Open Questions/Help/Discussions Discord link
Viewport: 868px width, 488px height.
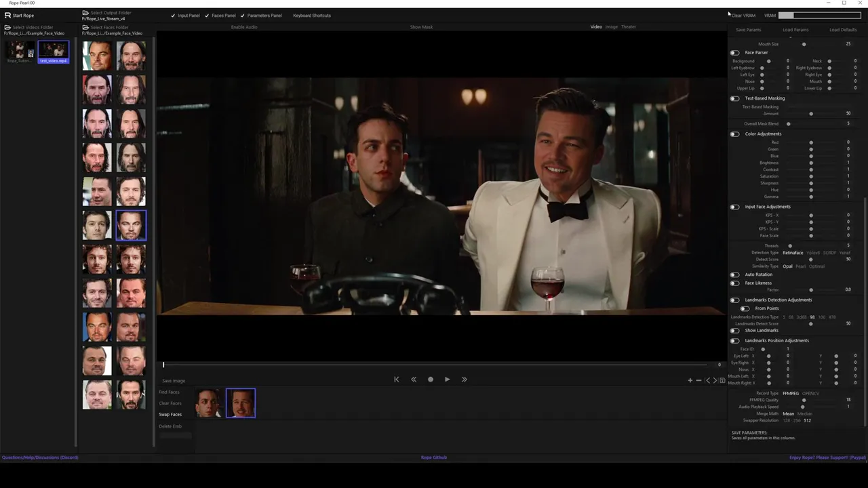40,457
